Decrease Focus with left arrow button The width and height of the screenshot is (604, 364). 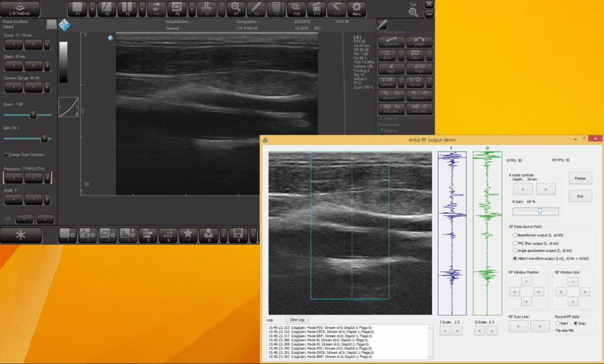point(14,44)
